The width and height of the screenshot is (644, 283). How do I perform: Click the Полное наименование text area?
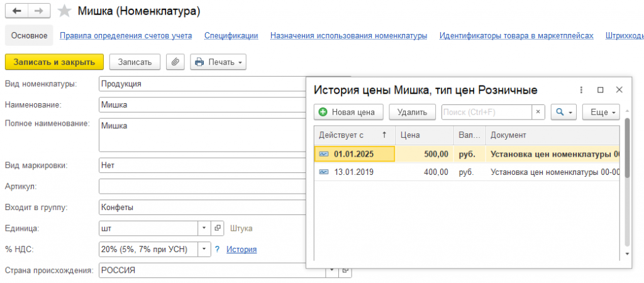[x=203, y=135]
